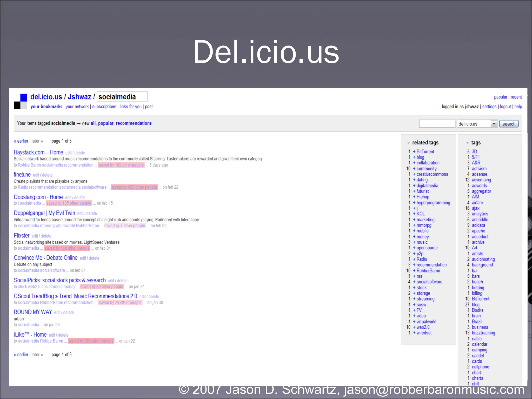Image resolution: width=532 pixels, height=399 pixels.
Task: Click the del.icio.us logo squares icon
Action: 20,101
